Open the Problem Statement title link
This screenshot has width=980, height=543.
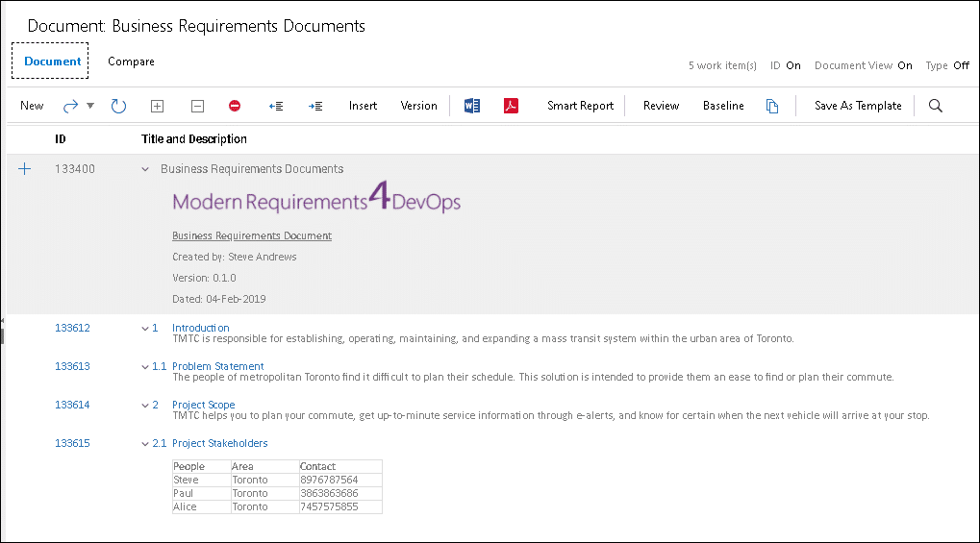point(218,366)
